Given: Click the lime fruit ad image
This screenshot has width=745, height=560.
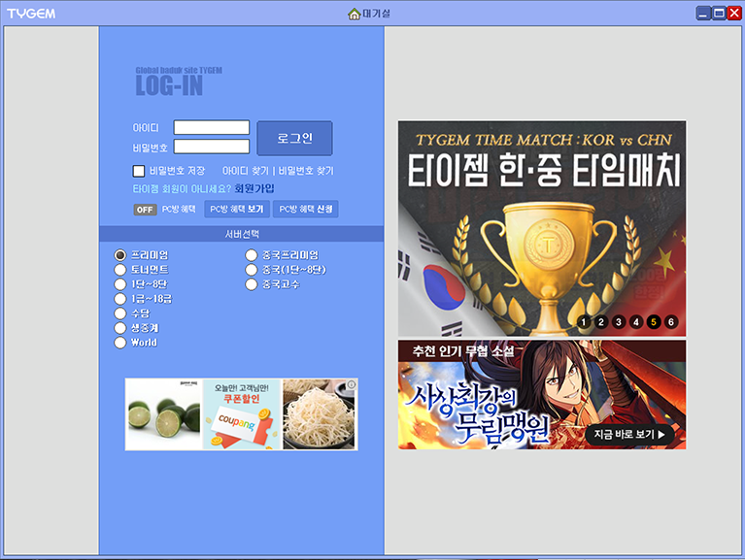Looking at the screenshot, I should coord(164,414).
